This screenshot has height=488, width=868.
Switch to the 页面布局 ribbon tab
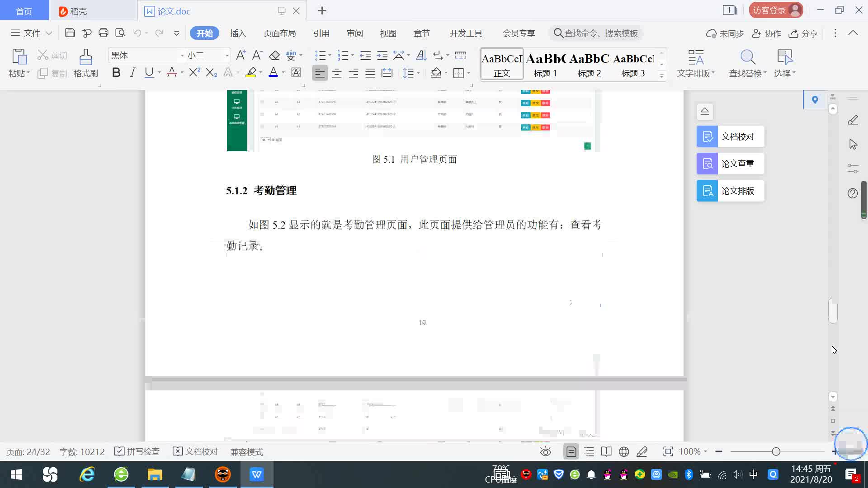279,33
